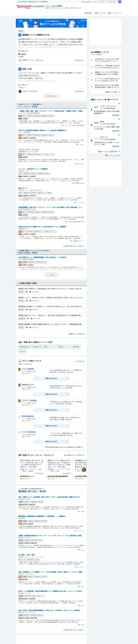Click 他の企業のクチコミを探す link
This screenshot has height=644, width=138.
click(74, 455)
